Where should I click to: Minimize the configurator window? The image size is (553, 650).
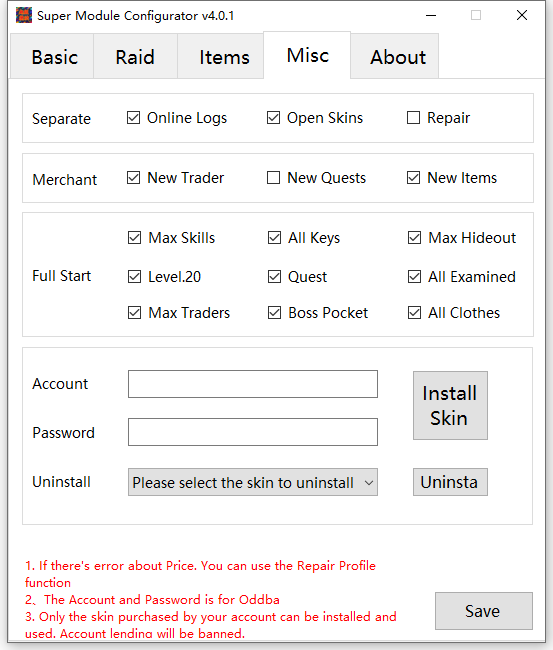[x=431, y=16]
